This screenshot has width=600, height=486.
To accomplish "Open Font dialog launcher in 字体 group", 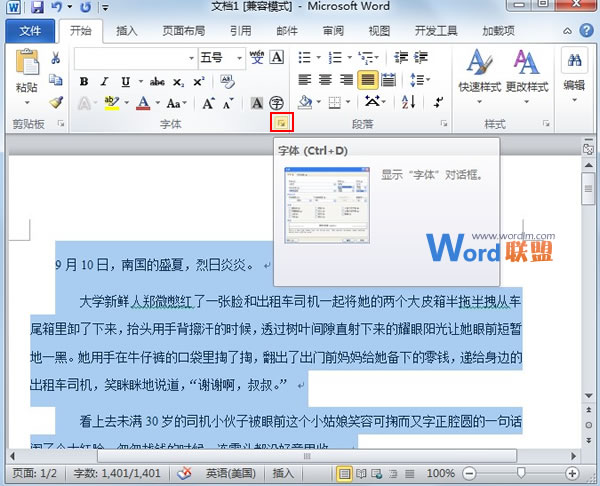I will 282,122.
